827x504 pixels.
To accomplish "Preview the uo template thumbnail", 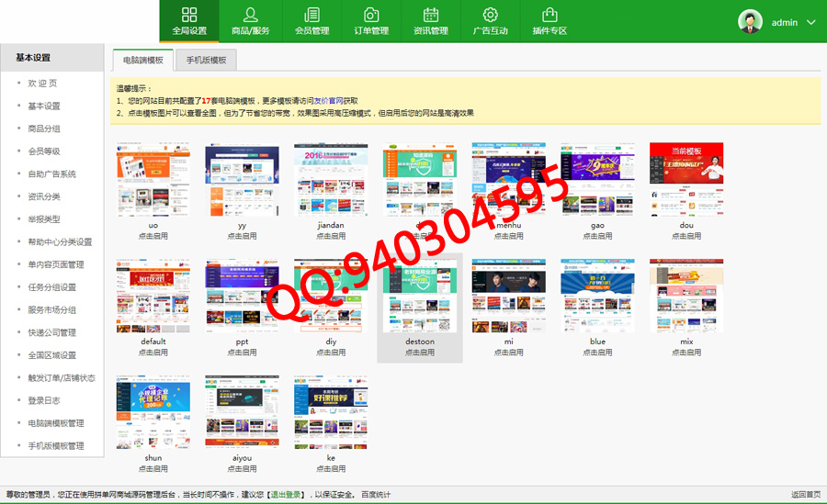I will pyautogui.click(x=153, y=179).
